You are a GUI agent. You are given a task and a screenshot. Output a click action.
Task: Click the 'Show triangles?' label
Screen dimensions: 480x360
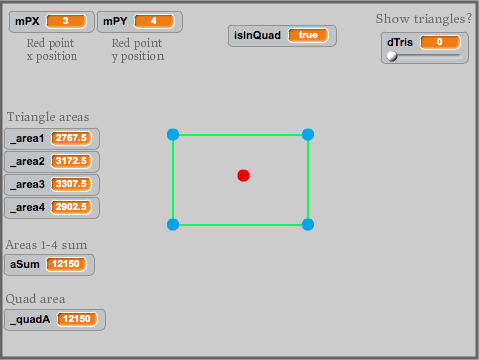[x=424, y=19]
